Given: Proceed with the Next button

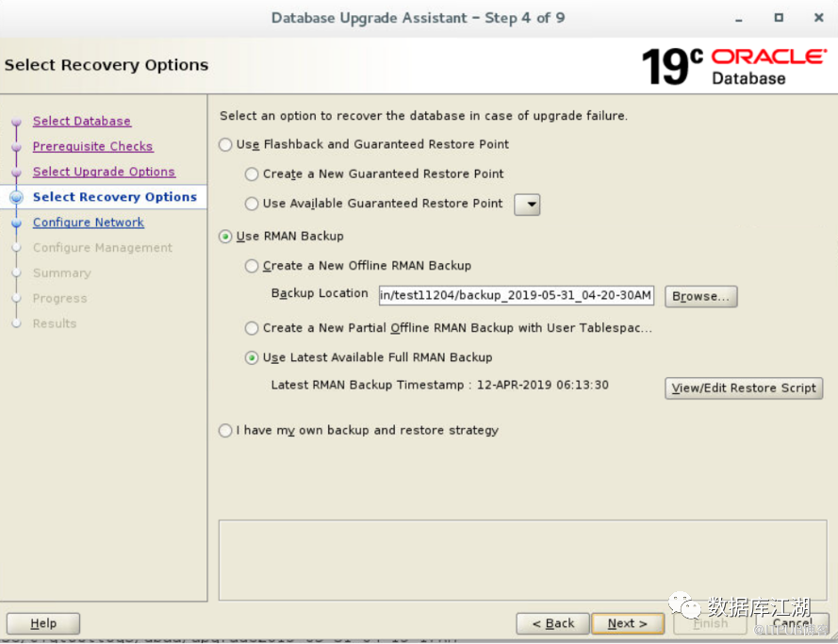Looking at the screenshot, I should point(628,623).
